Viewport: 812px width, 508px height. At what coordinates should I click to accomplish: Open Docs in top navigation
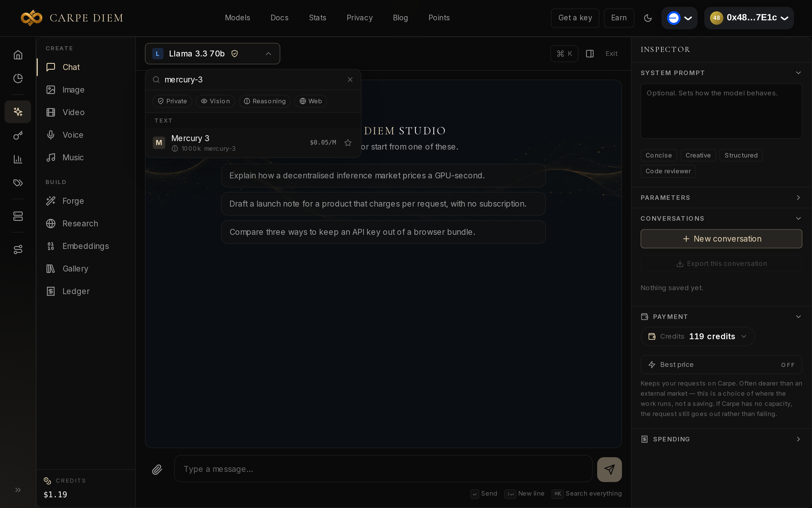click(279, 18)
